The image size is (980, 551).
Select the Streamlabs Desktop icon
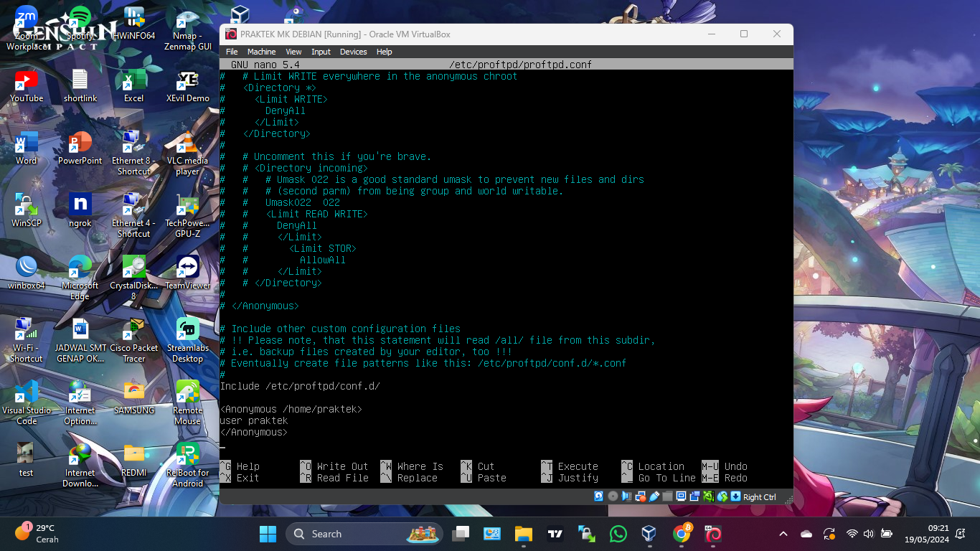point(188,340)
